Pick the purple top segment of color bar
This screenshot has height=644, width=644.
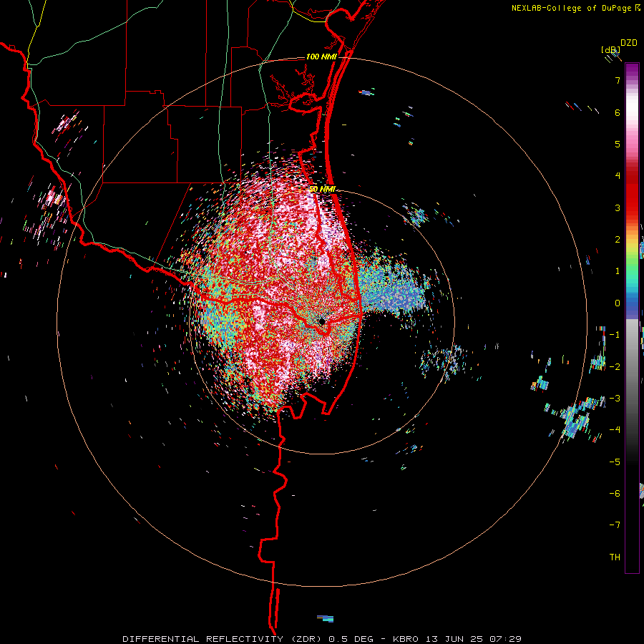(x=632, y=71)
